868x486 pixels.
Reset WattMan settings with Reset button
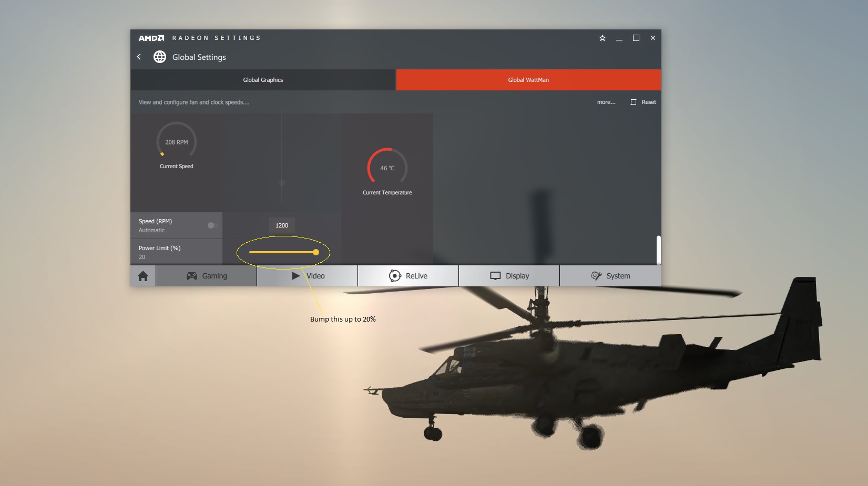(644, 102)
